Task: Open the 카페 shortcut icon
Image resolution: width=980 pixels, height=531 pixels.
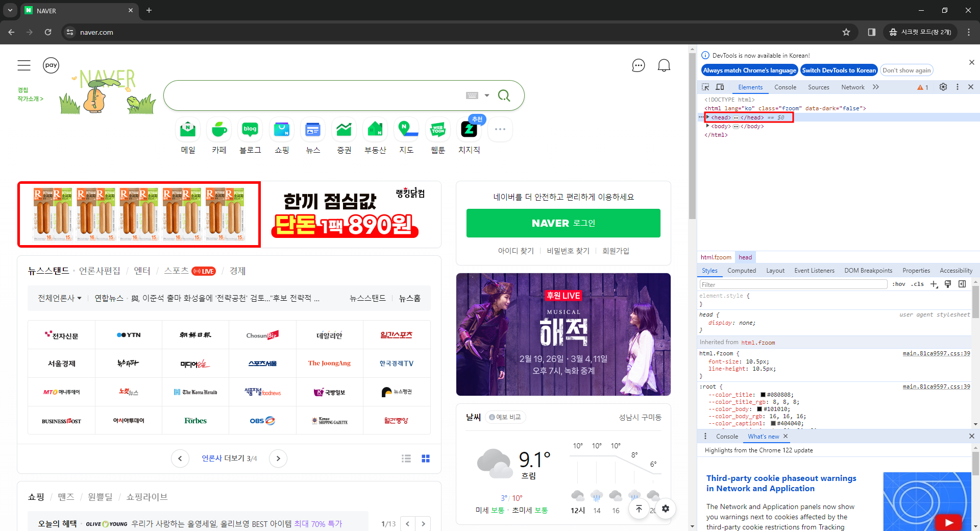Action: click(219, 130)
